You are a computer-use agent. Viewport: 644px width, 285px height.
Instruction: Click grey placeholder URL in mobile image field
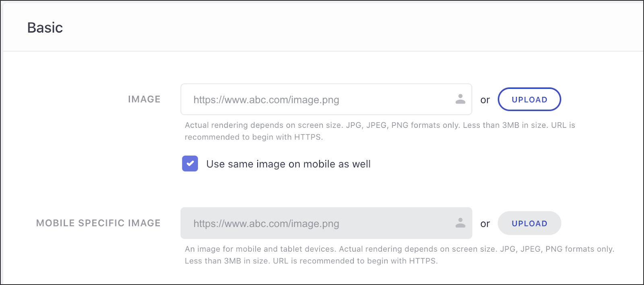click(266, 223)
